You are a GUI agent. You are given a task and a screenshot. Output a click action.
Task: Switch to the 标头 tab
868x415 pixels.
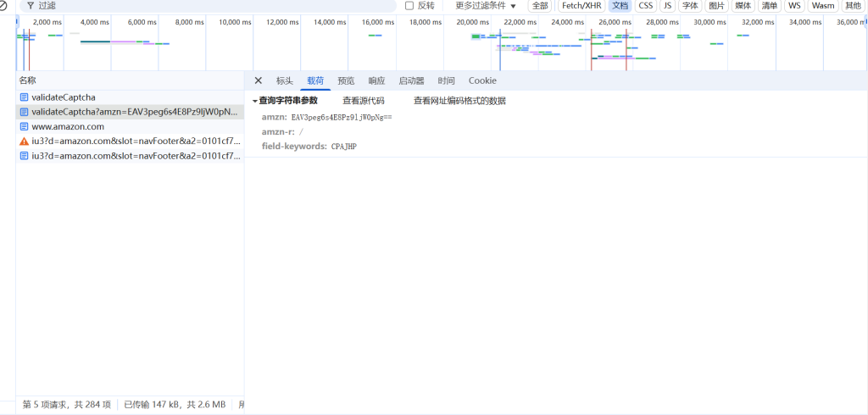pos(285,80)
